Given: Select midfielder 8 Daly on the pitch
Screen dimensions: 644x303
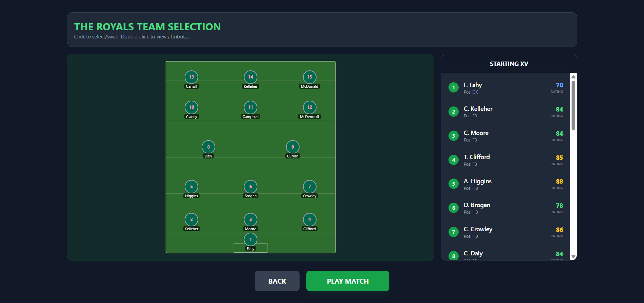Looking at the screenshot, I should [208, 147].
